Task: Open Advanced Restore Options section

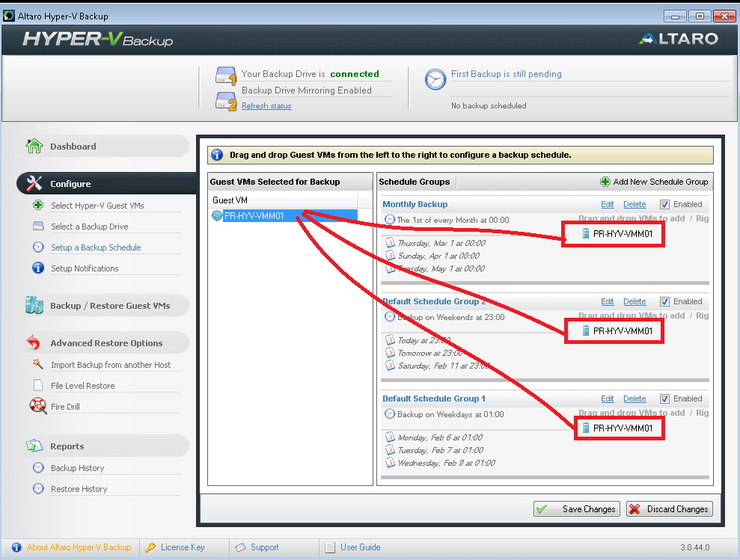Action: (x=107, y=342)
